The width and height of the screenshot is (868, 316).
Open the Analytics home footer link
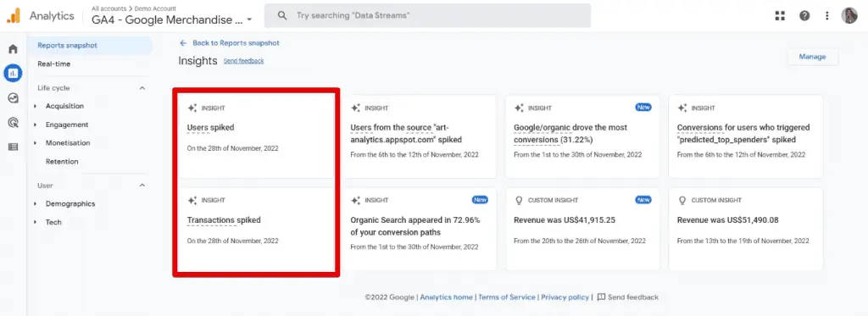[x=446, y=297]
